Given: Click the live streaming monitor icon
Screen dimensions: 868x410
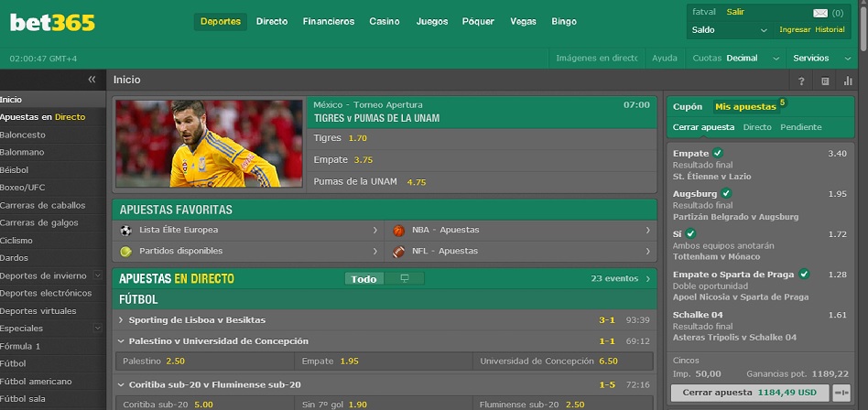Looking at the screenshot, I should pos(404,278).
